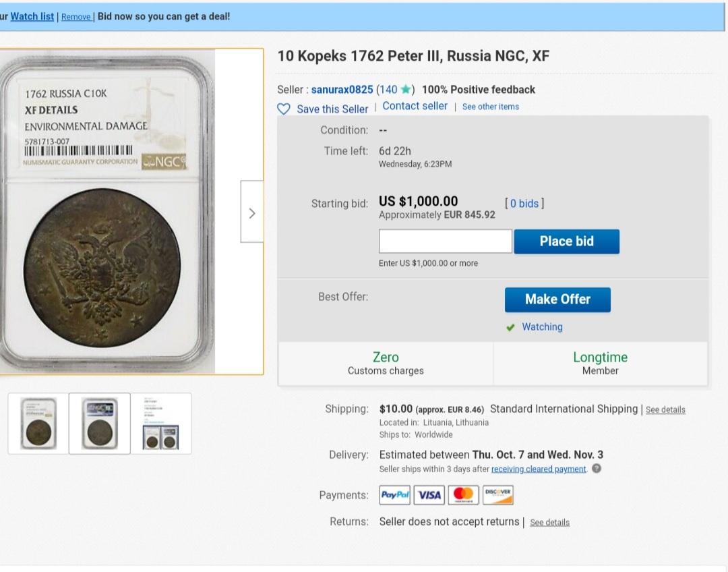Screen dimensions: 728x572
Task: Select the second coin reverse thumbnail
Action: click(99, 424)
